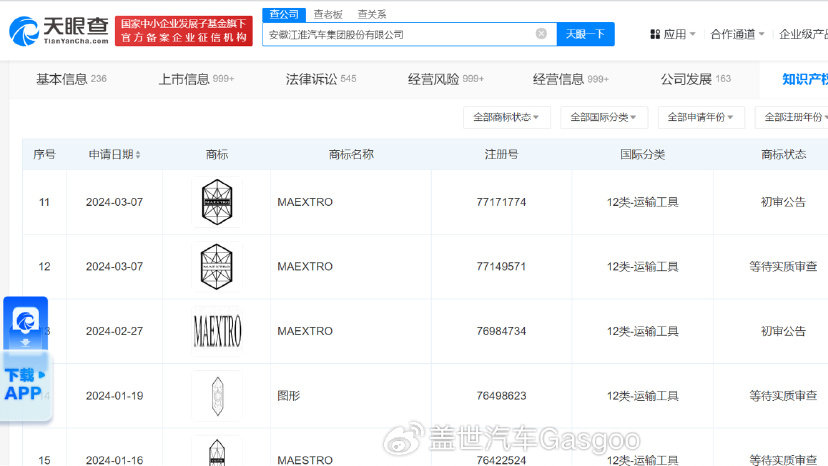828x466 pixels.
Task: Sort by 申请日期 column arrows
Action: pos(138,155)
